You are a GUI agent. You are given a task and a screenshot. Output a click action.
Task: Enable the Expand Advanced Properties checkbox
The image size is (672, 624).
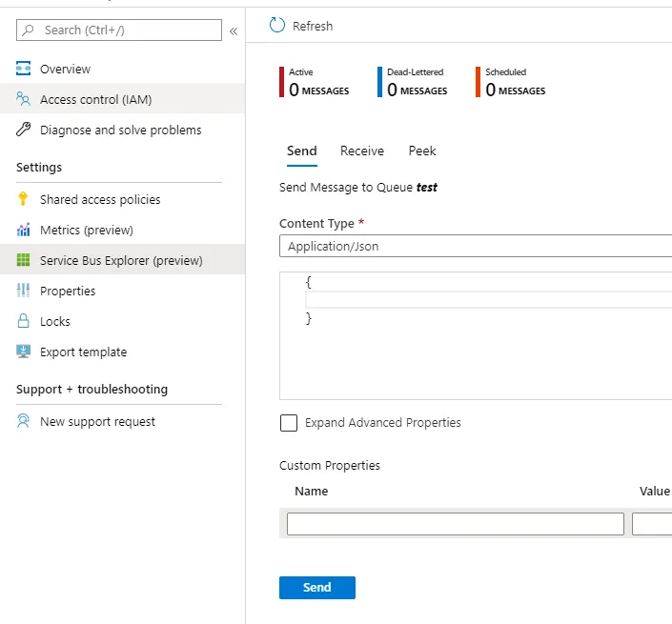click(289, 423)
